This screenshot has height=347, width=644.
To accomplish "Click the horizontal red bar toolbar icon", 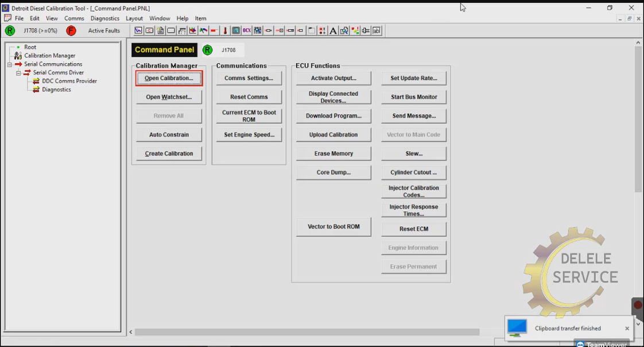I will (x=214, y=30).
